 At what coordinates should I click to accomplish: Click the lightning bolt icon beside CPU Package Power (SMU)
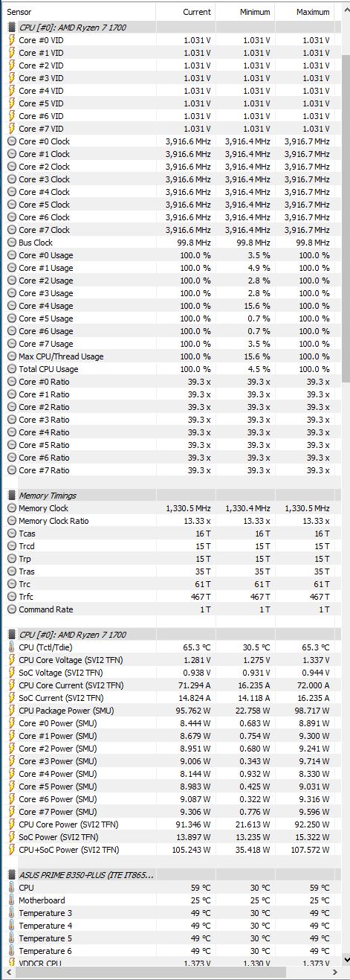pyautogui.click(x=11, y=711)
